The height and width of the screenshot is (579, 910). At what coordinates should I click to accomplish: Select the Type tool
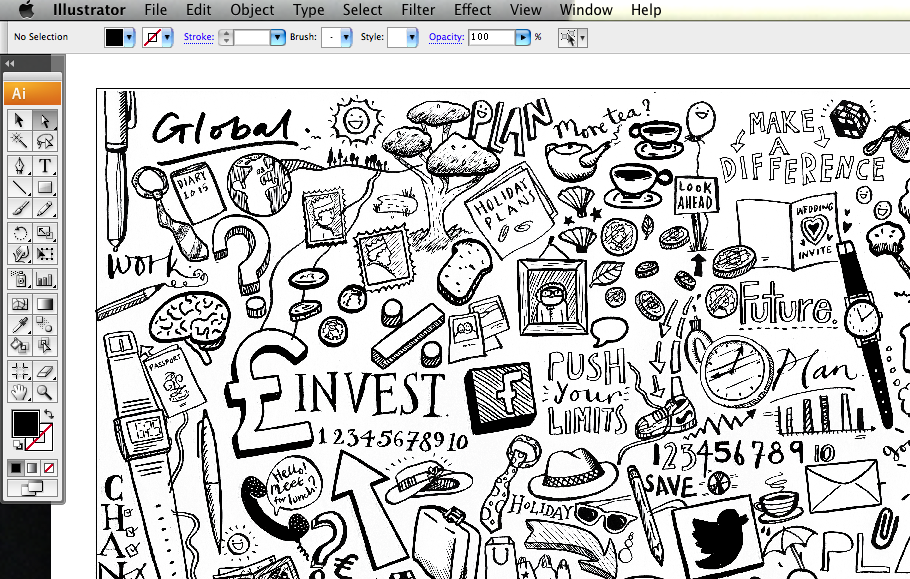coord(43,163)
